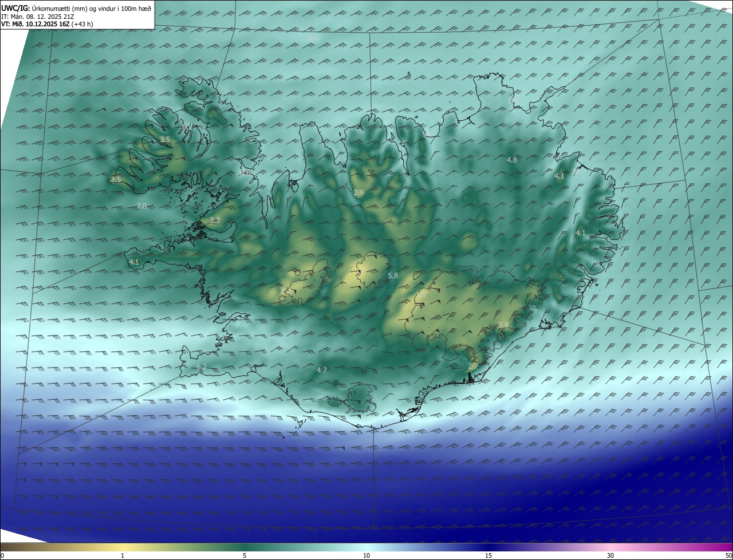Viewport: 733px width, 560px height.
Task: Click the 4.8 value label in the northeast
Action: pyautogui.click(x=512, y=160)
